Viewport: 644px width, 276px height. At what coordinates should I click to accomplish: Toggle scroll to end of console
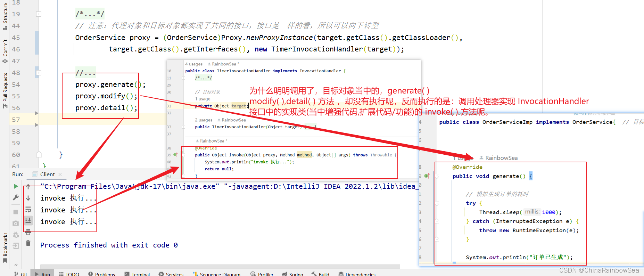pos(28,220)
